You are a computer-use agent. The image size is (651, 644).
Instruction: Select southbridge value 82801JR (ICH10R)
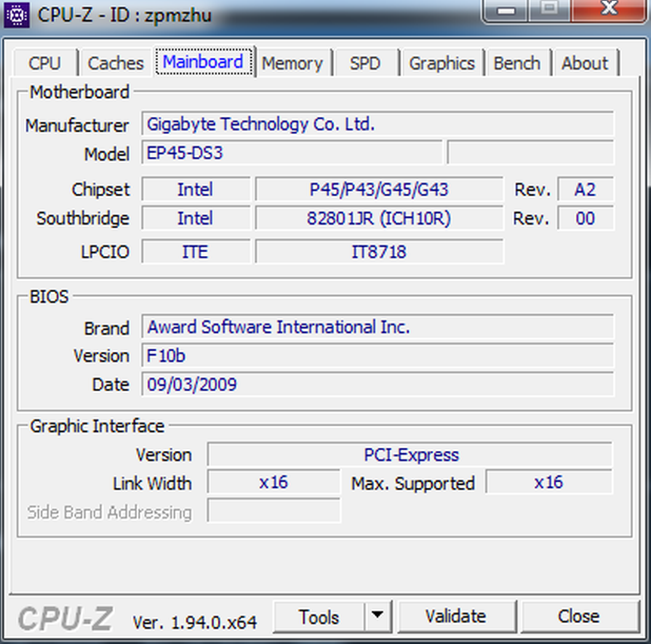[x=379, y=218]
